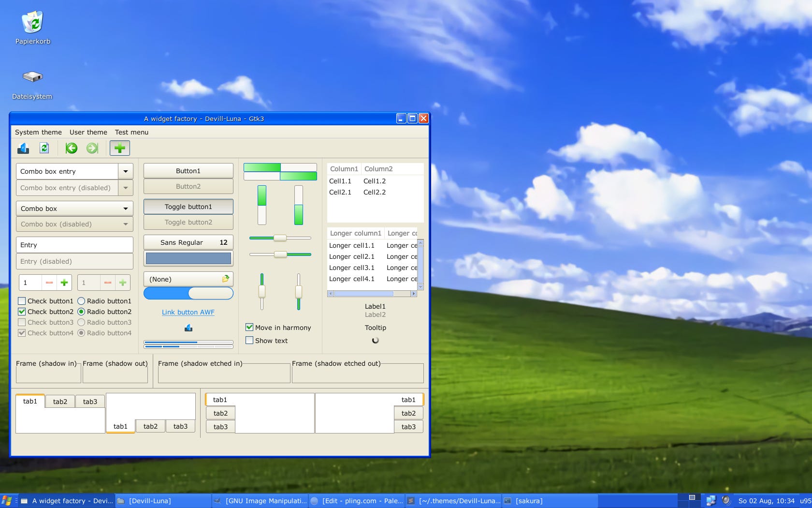Click the Refresh document toolbar icon
This screenshot has width=812, height=508.
click(44, 148)
